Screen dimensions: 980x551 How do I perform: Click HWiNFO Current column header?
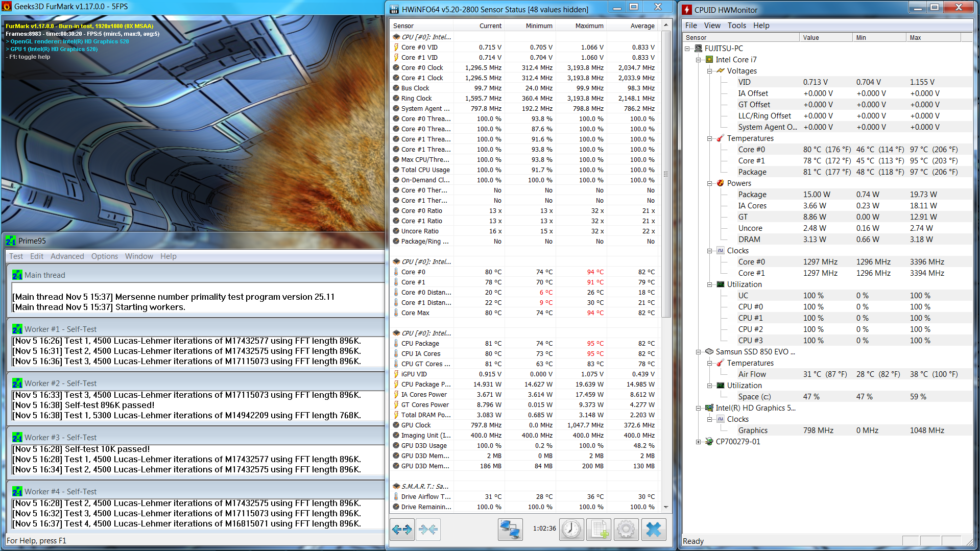click(x=479, y=26)
